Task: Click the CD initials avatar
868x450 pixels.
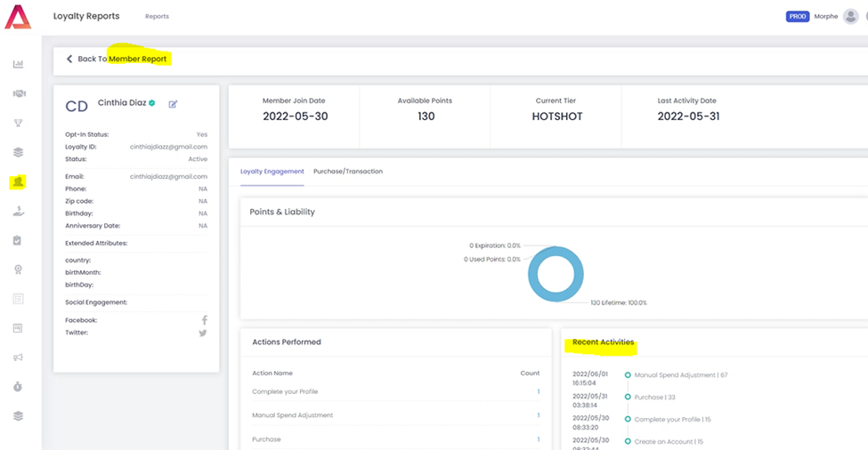Action: [77, 106]
